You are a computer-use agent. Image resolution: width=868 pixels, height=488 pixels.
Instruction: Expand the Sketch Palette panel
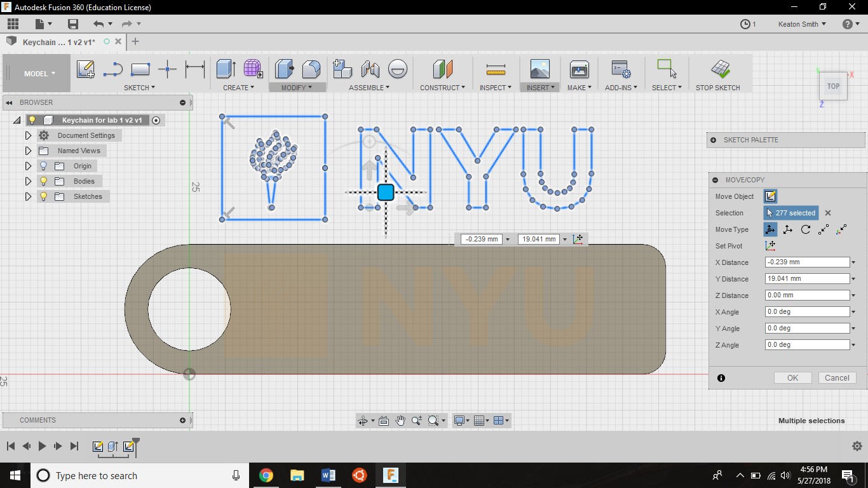[x=713, y=140]
